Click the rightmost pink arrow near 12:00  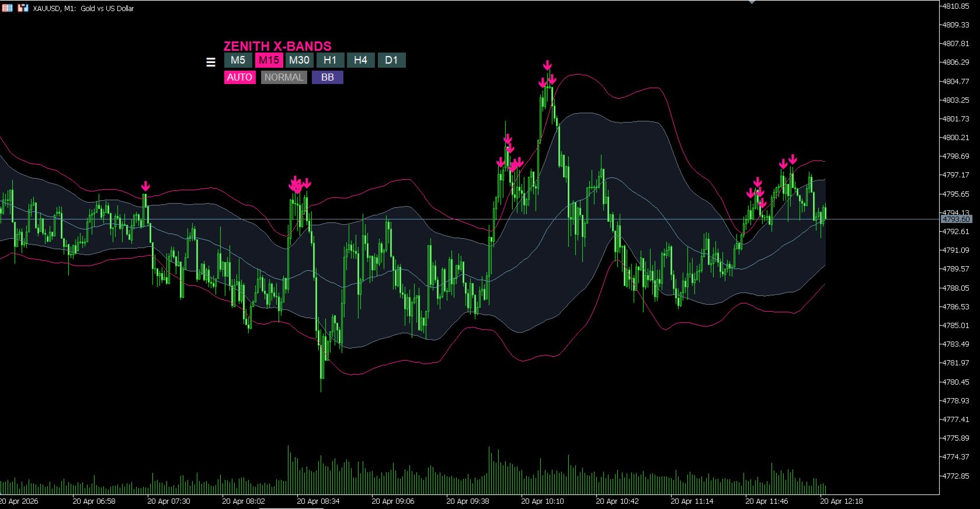793,159
